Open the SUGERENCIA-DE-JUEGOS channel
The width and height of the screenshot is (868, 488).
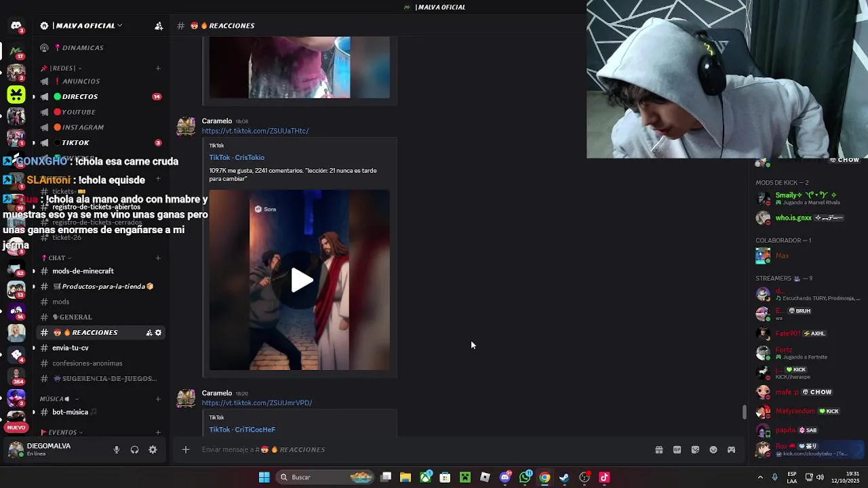[x=101, y=378]
